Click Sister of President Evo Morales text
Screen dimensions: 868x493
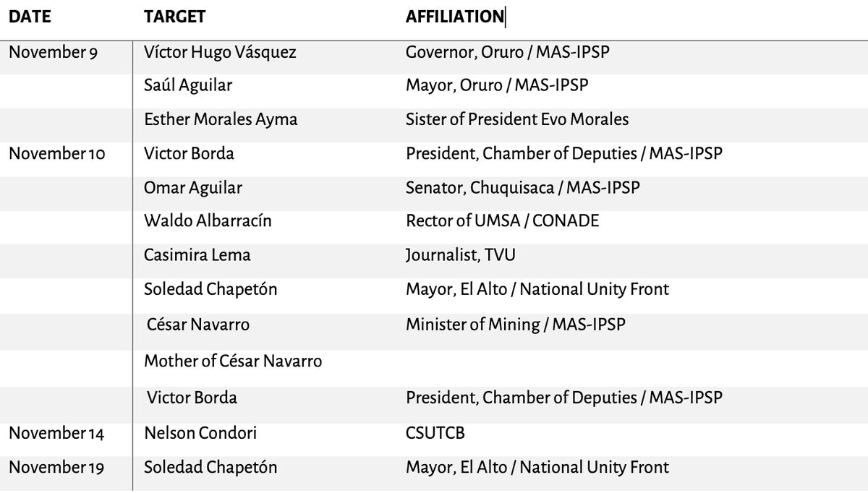click(x=517, y=119)
